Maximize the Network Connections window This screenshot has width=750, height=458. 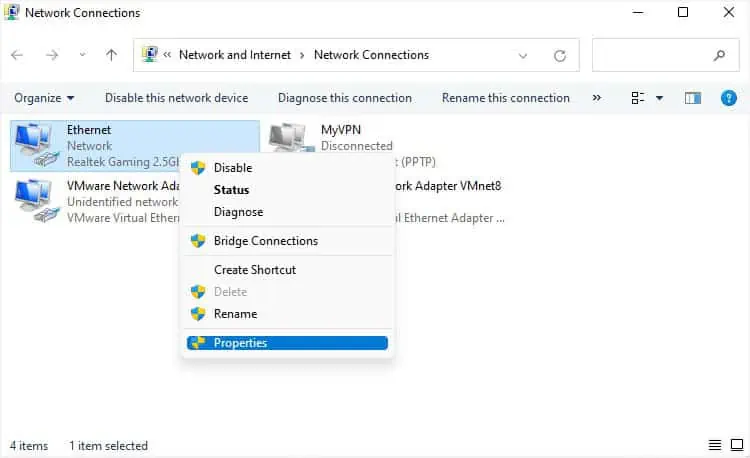click(683, 12)
